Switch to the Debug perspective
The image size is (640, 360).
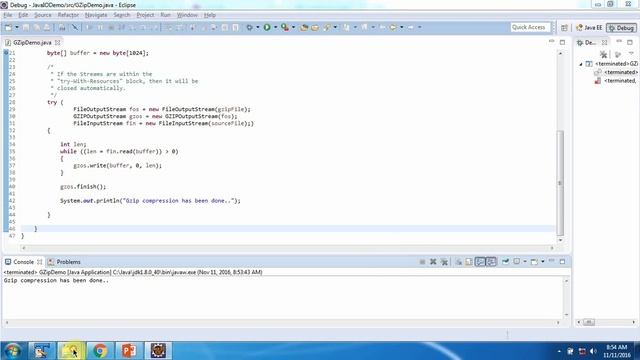[621, 28]
